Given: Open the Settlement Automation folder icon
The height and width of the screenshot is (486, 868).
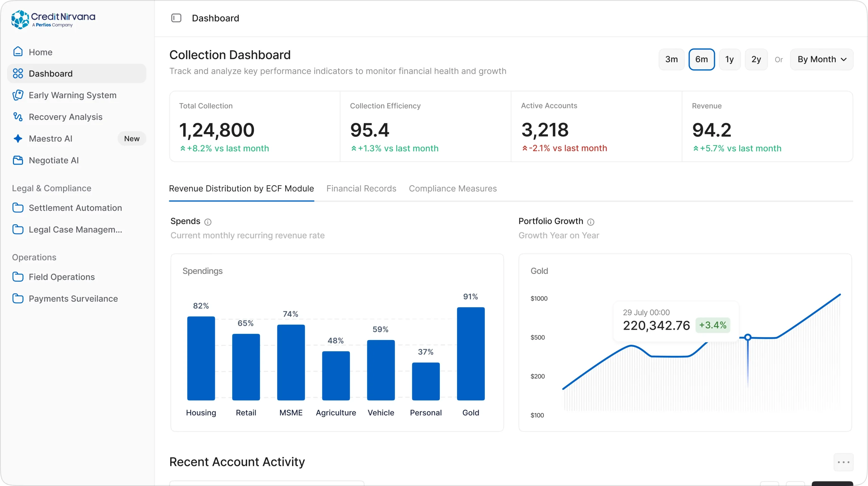Looking at the screenshot, I should tap(18, 208).
